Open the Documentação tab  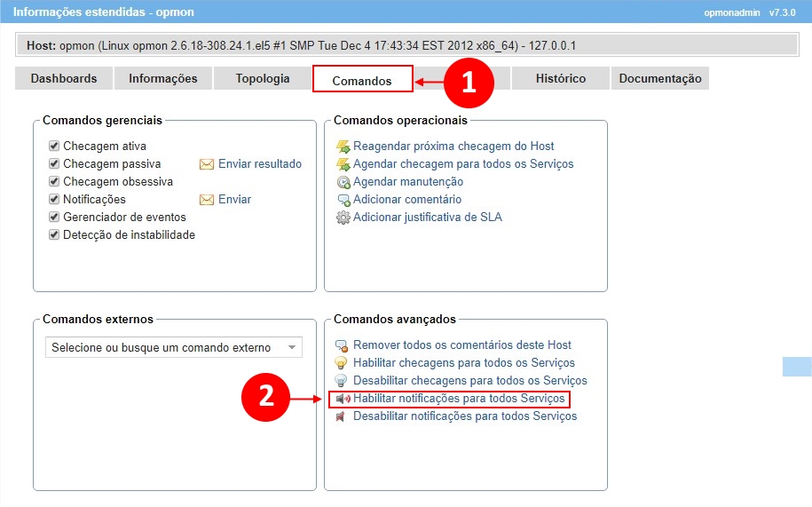[659, 78]
